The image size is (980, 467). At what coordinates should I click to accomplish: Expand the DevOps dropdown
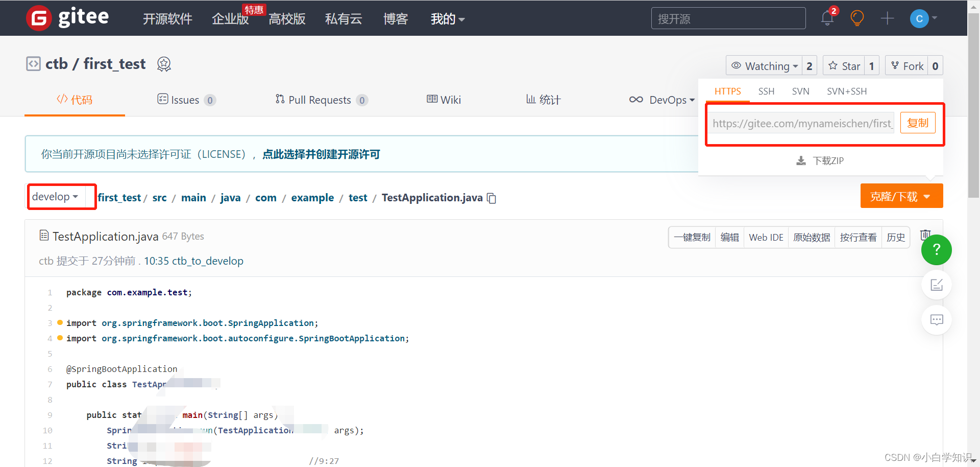pos(662,100)
